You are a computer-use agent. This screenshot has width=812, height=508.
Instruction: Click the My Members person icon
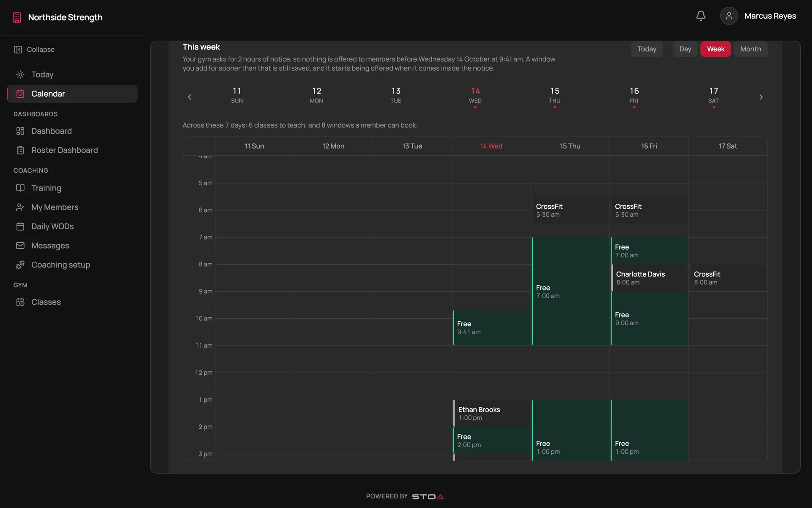pos(20,207)
